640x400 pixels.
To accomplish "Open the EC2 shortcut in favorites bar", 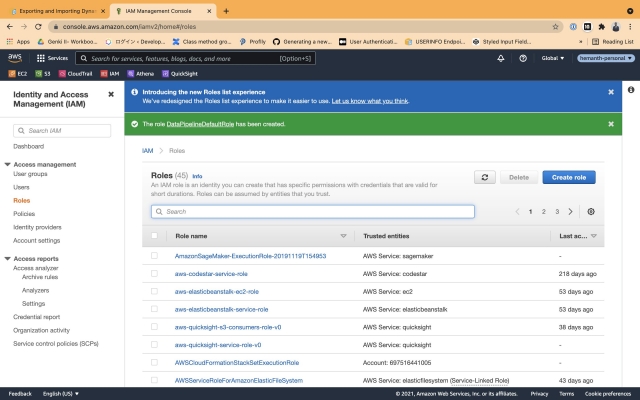I will [x=18, y=74].
